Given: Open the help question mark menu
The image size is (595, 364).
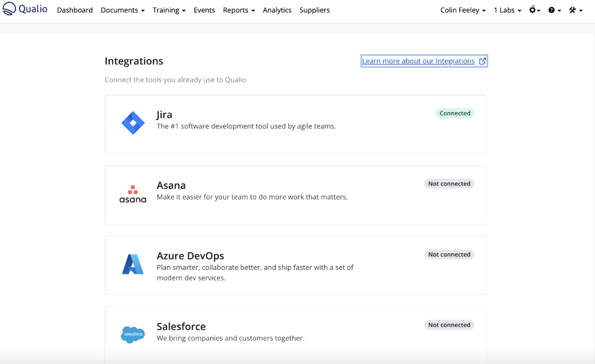Looking at the screenshot, I should [554, 10].
